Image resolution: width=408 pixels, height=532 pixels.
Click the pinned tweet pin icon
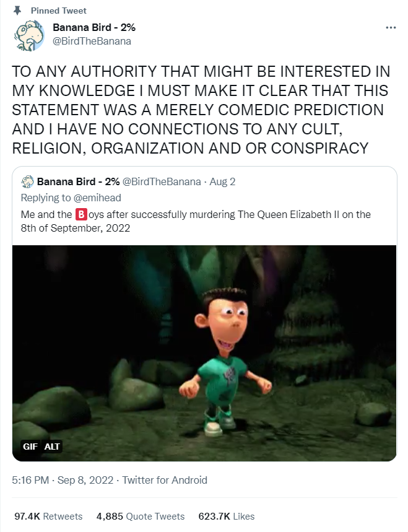coord(17,11)
